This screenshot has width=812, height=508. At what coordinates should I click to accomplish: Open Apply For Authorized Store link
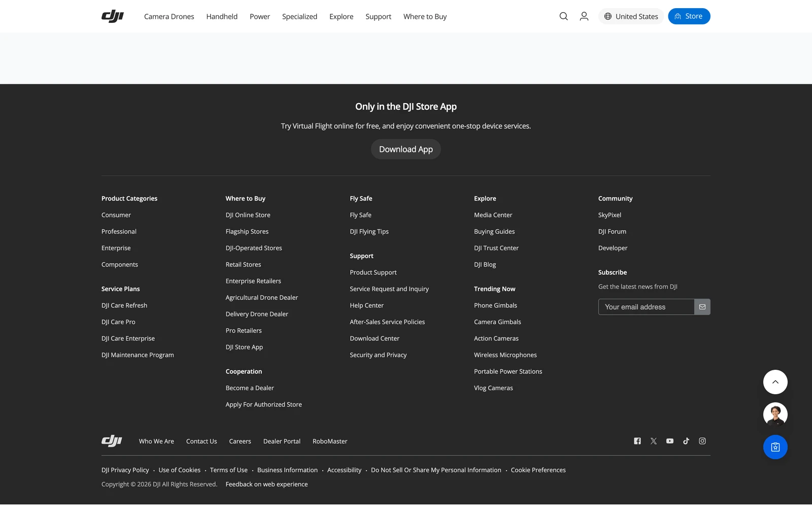click(264, 404)
